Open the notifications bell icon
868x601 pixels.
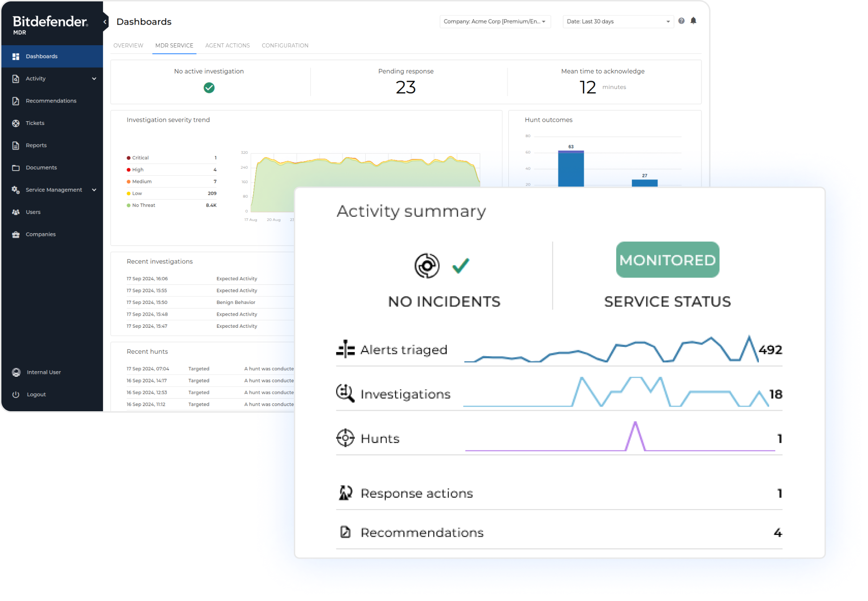click(694, 21)
